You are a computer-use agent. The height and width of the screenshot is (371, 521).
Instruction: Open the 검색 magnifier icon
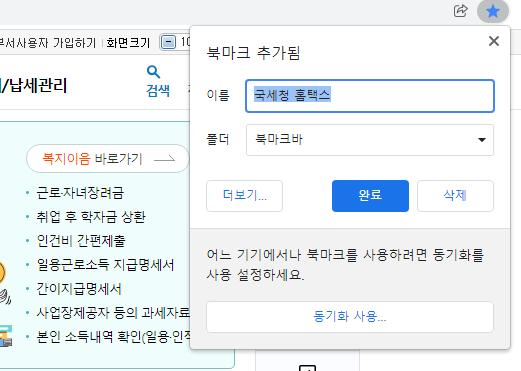pyautogui.click(x=154, y=72)
